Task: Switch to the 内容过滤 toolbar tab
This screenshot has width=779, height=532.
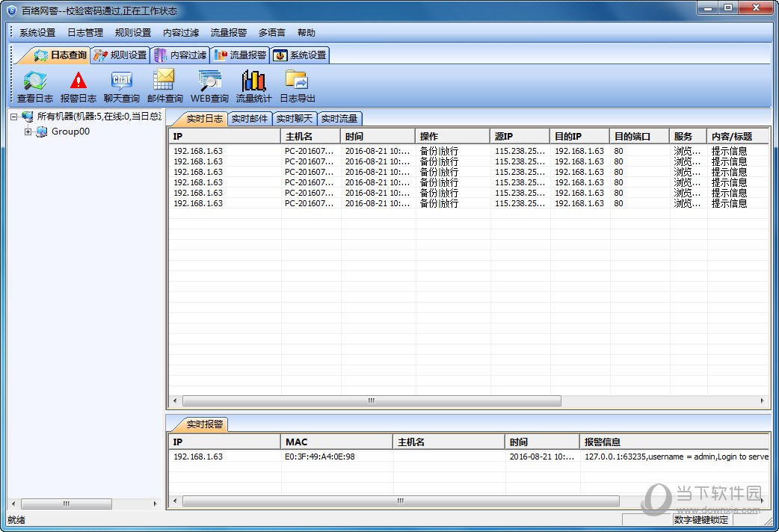Action: coord(180,55)
